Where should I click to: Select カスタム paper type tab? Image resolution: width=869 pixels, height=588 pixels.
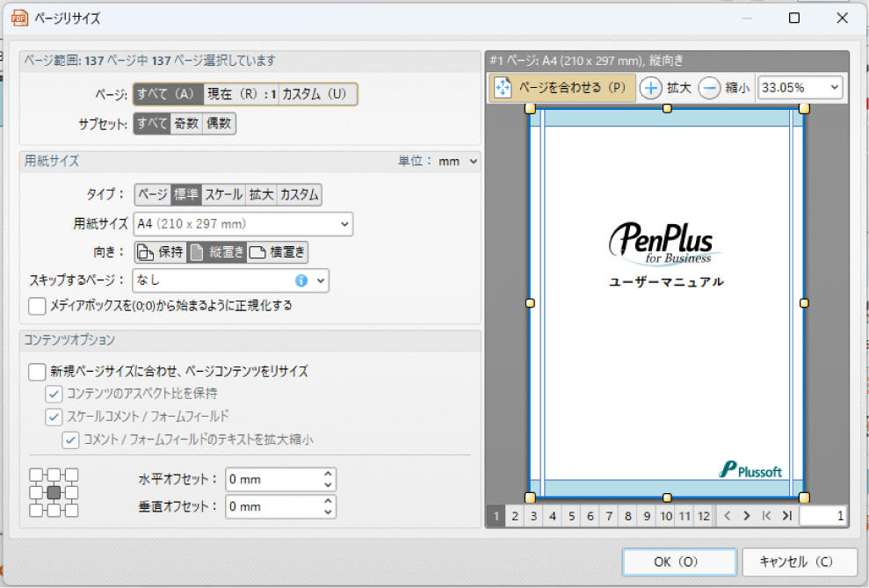click(300, 194)
